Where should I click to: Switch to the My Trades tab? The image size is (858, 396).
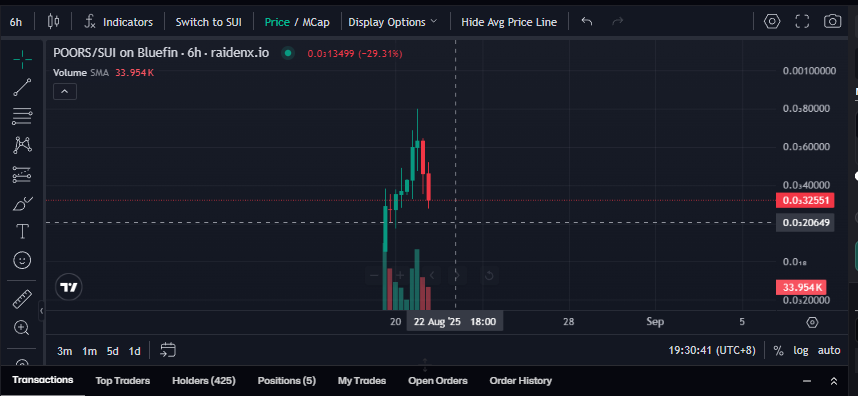point(362,381)
